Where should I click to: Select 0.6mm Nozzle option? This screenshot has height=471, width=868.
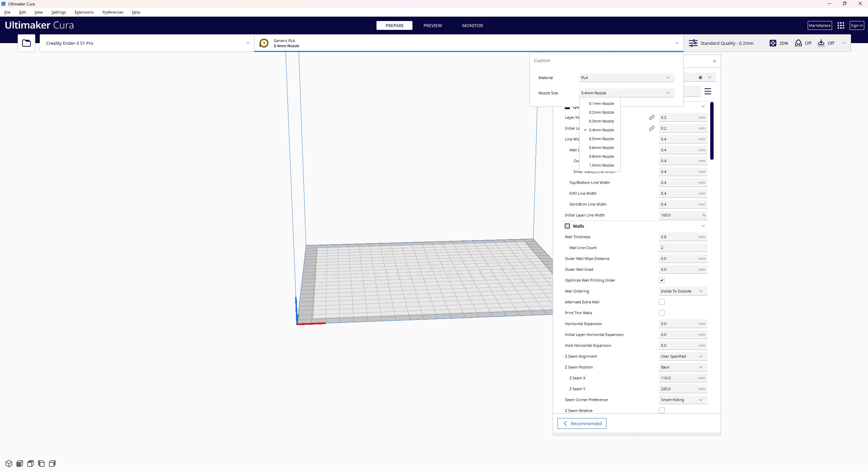tap(600, 148)
